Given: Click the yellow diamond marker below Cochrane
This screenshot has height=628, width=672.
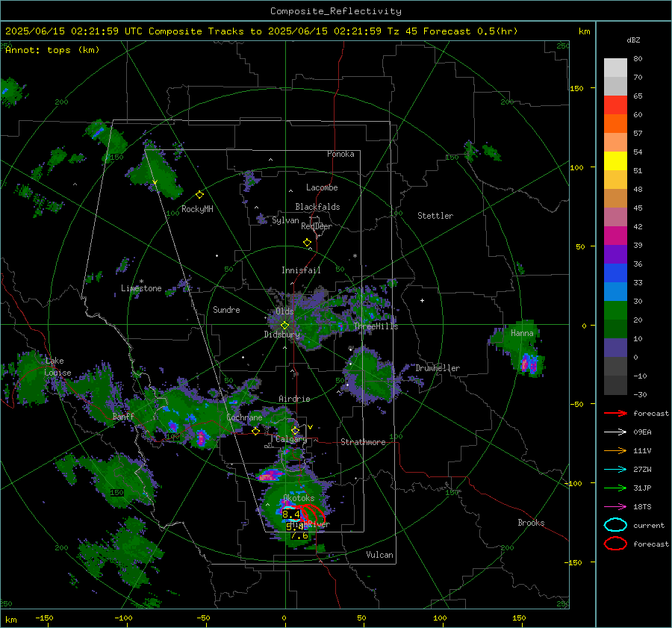Looking at the screenshot, I should tap(255, 431).
